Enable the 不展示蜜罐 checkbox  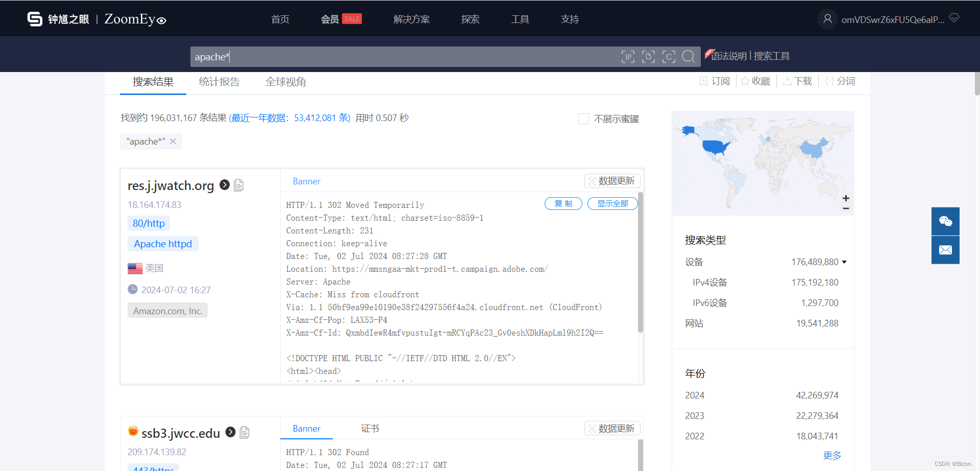(583, 119)
